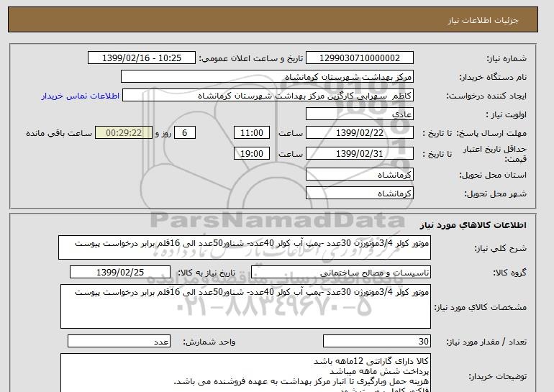The image size is (554, 392).
Task: Click the response deadline time 11:00
Action: point(252,133)
